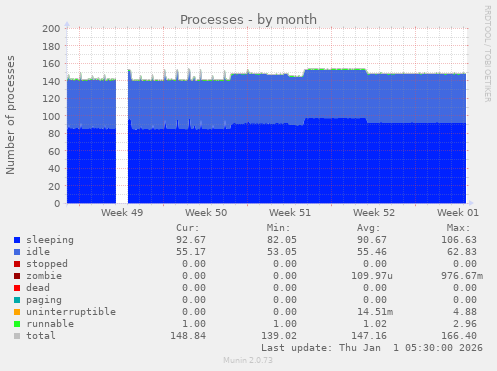The height and width of the screenshot is (371, 497).
Task: Click the 'stopped' legend label
Action: 47,264
